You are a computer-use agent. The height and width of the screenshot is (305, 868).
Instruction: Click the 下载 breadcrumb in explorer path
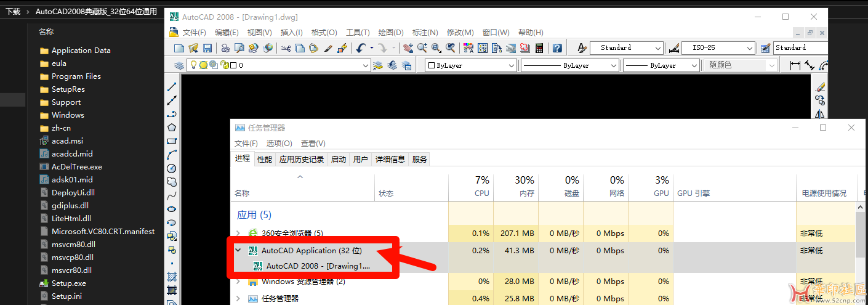pos(13,11)
